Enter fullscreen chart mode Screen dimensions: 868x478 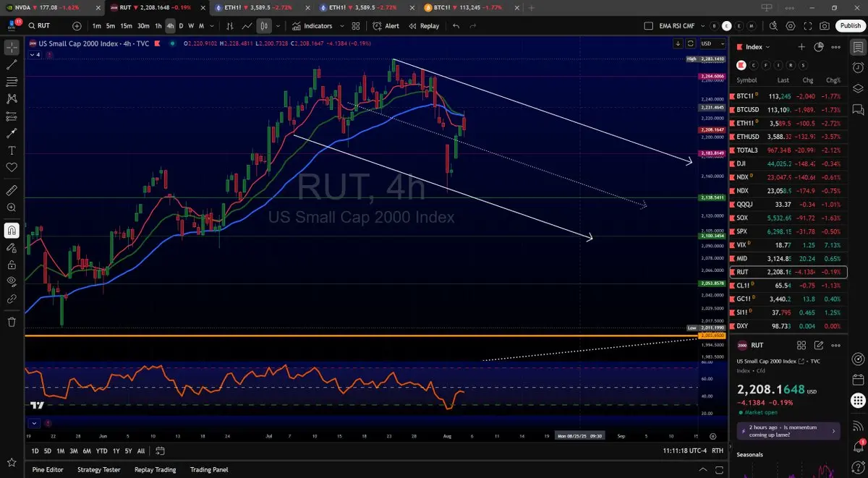click(x=807, y=25)
